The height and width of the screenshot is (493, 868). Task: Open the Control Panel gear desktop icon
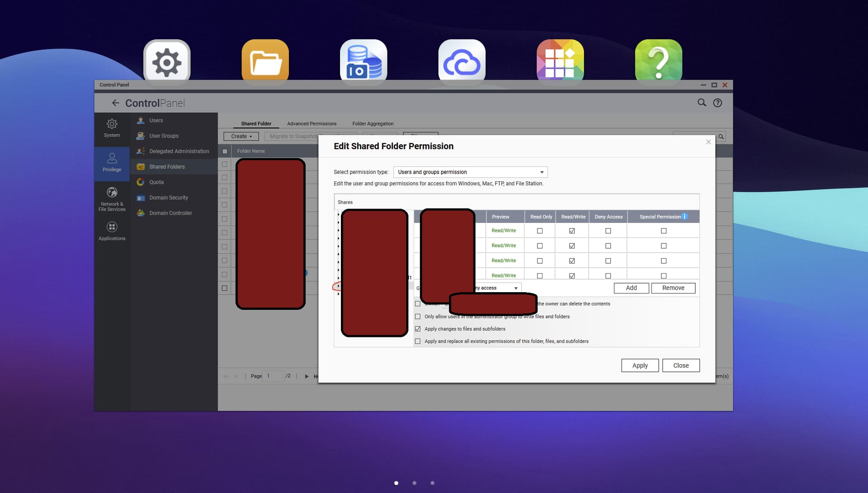click(x=167, y=62)
